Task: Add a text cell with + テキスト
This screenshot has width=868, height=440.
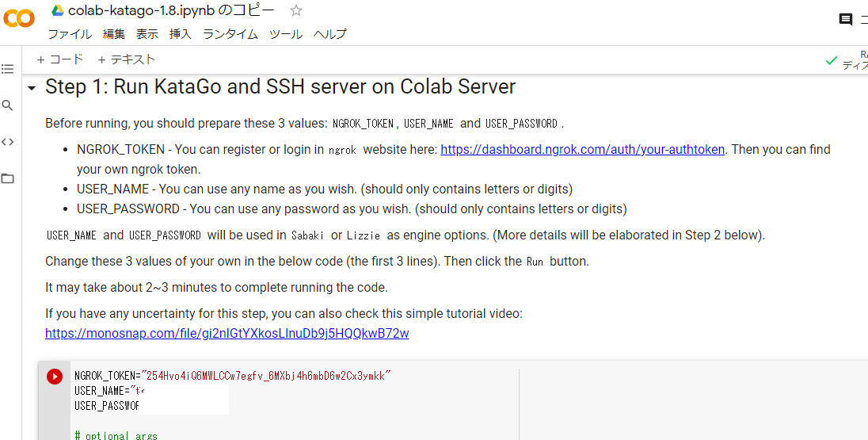Action: [126, 59]
